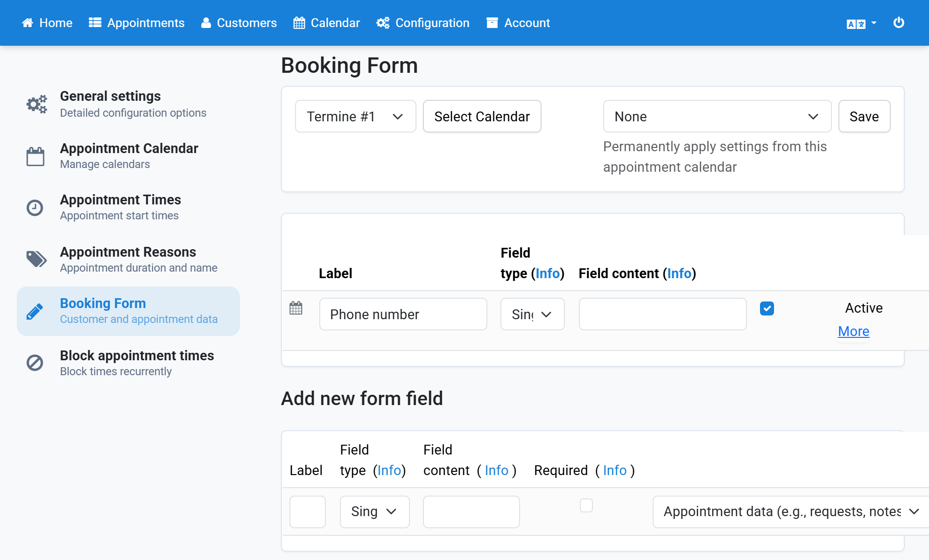Open the language switcher icon

coord(861,23)
